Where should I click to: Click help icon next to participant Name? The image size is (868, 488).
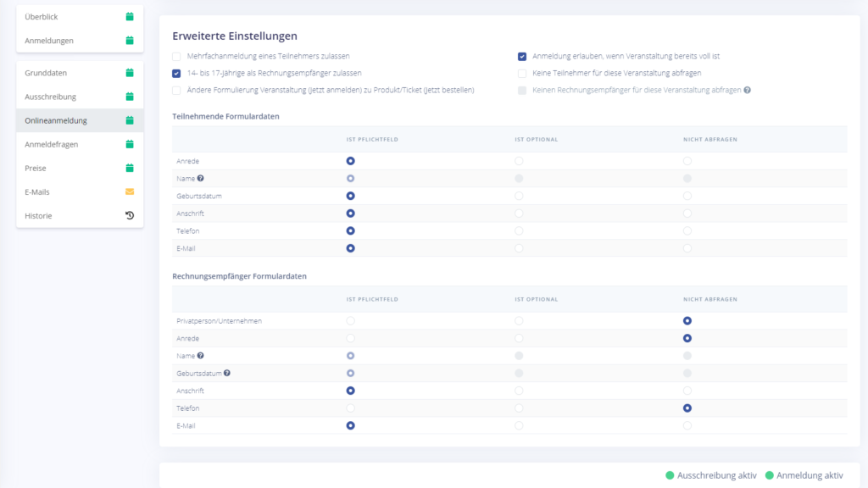201,178
